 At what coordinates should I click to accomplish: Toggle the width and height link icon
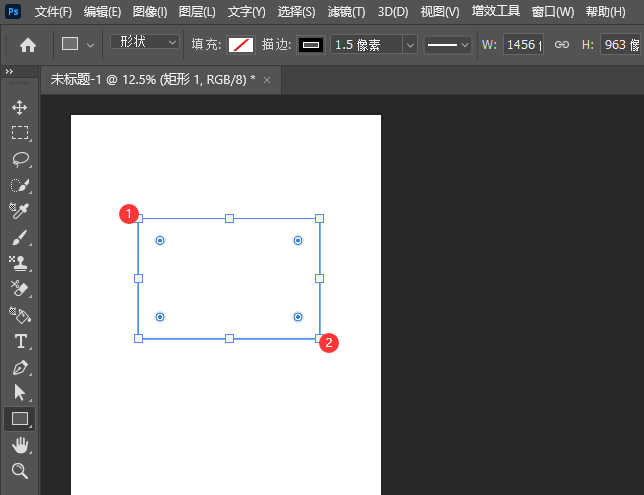pos(562,45)
